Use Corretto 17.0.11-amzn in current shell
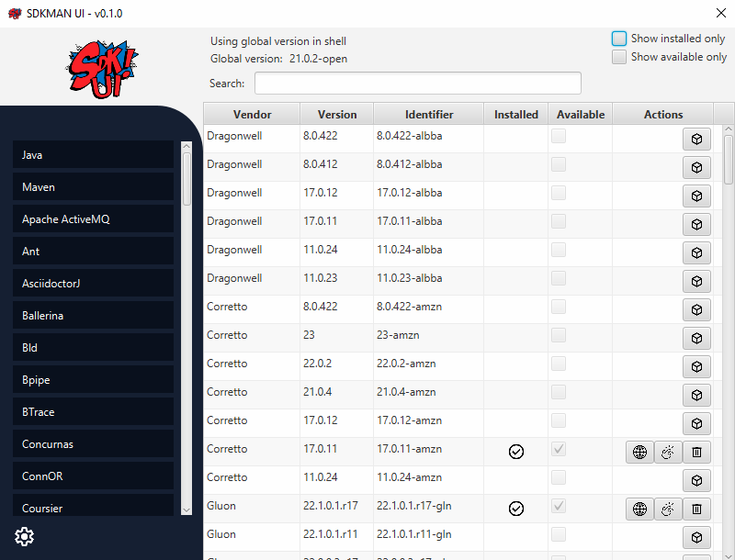 [668, 452]
